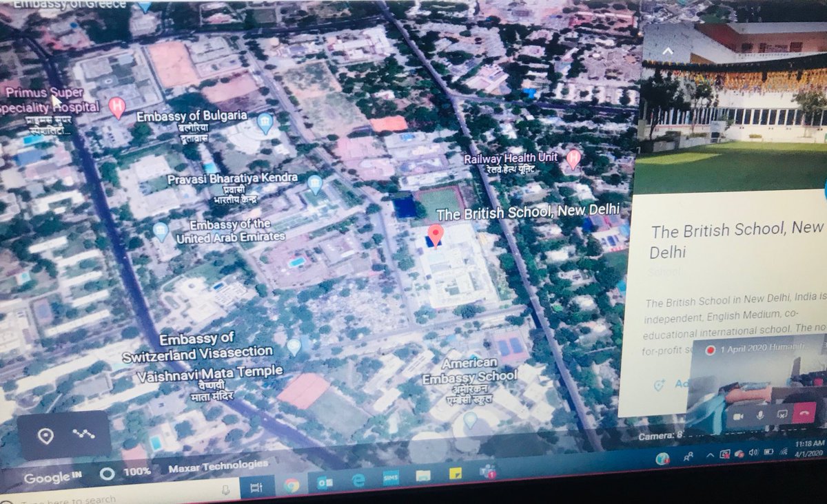The height and width of the screenshot is (504, 827).
Task: Click the microphone icon in Windows search box
Action: 225,490
